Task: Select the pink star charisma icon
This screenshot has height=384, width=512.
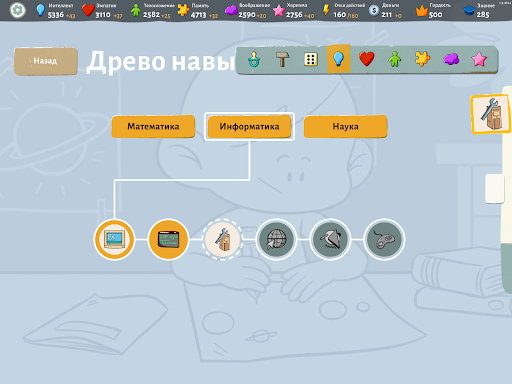Action: coord(479,60)
